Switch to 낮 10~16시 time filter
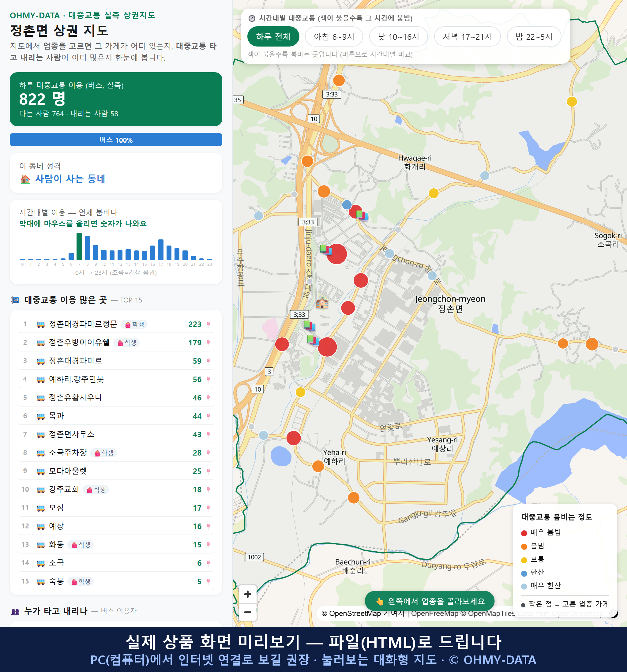The height and width of the screenshot is (672, 627). (398, 36)
